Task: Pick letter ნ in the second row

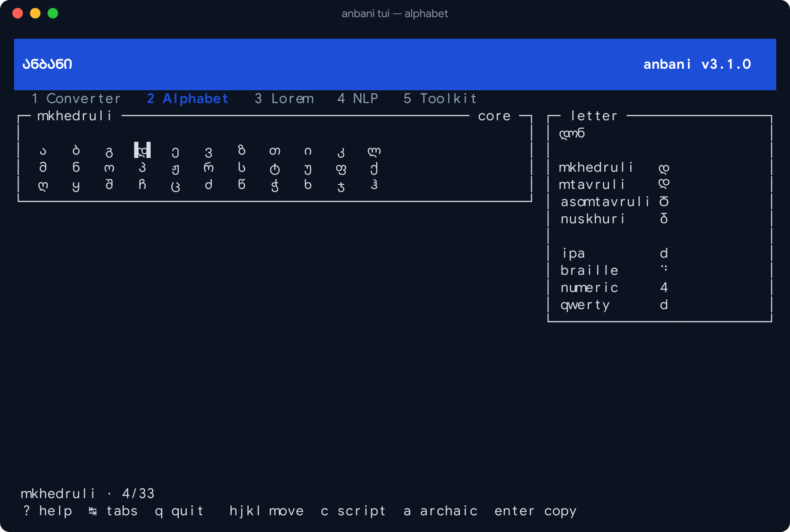Action: click(x=76, y=167)
